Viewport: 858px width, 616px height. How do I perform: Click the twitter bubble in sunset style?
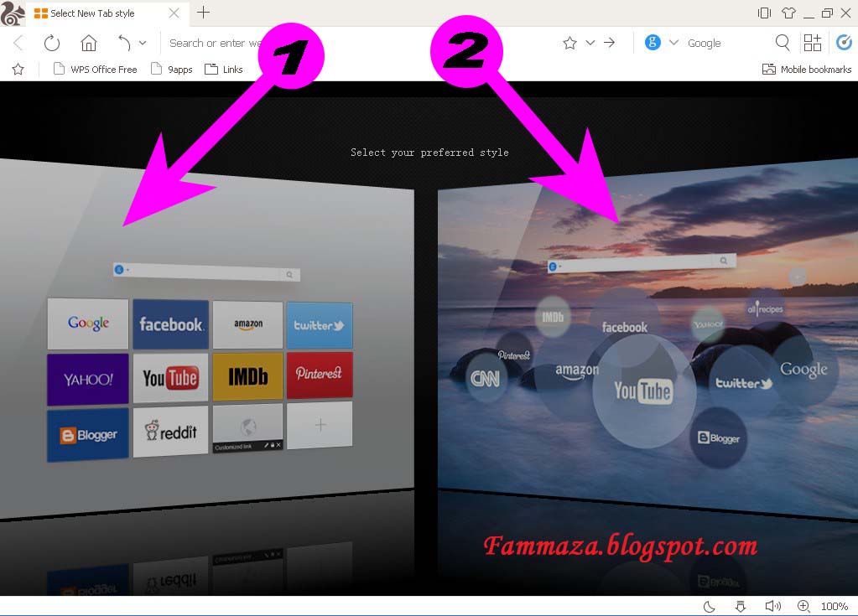tap(744, 383)
